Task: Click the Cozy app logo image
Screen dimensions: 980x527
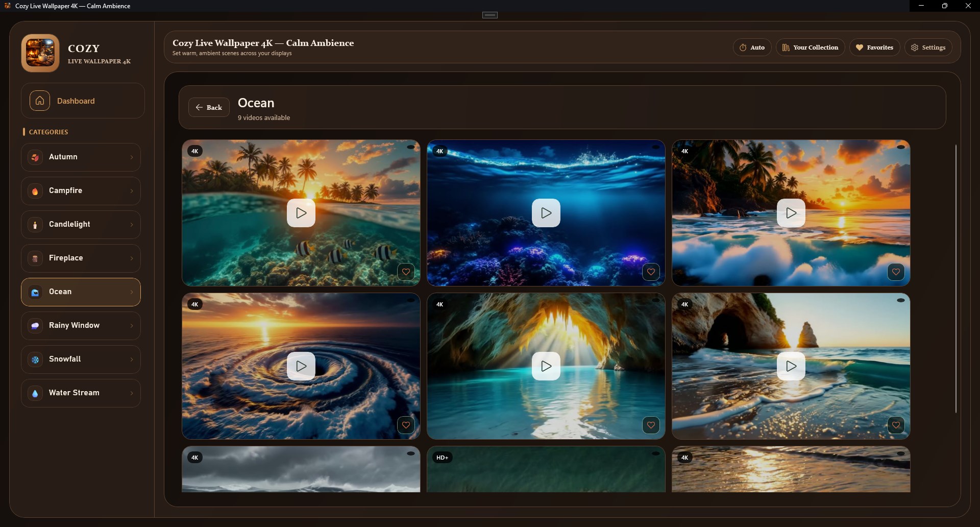Action: 40,53
